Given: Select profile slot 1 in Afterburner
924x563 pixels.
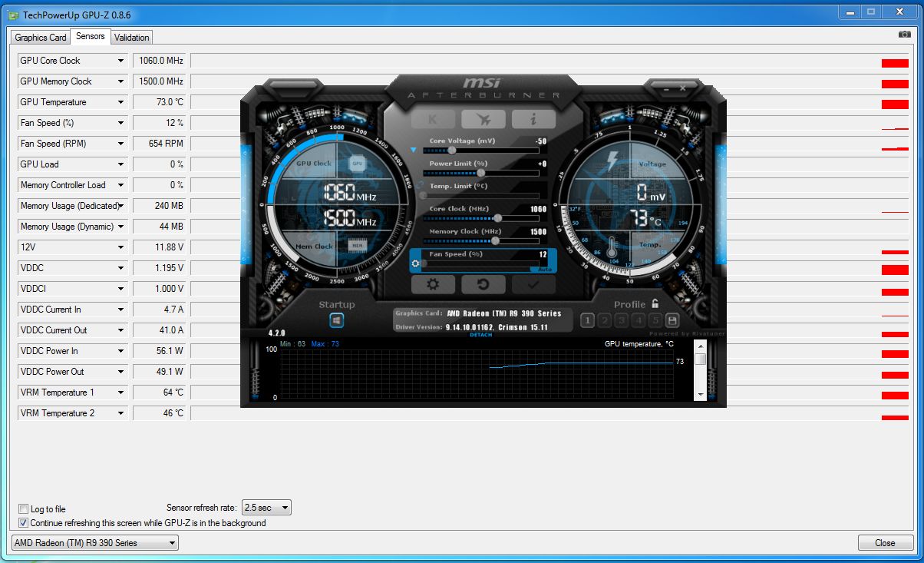Looking at the screenshot, I should pyautogui.click(x=587, y=320).
